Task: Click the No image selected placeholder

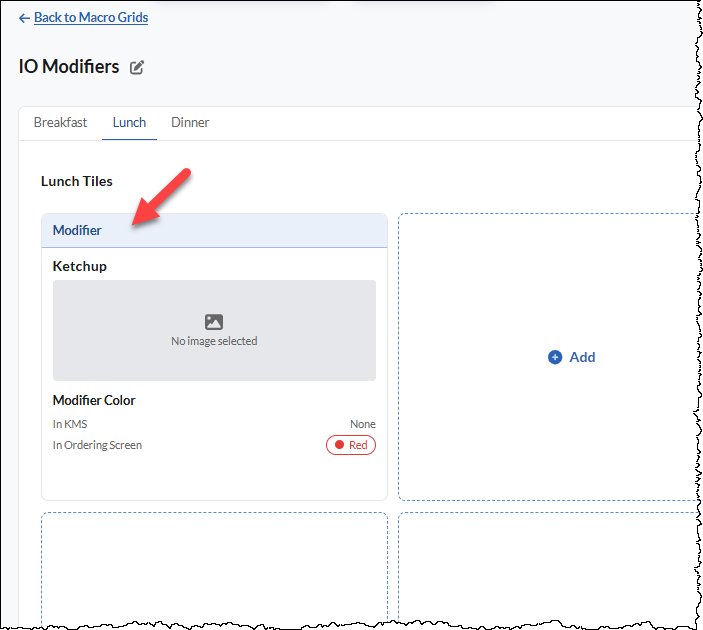Action: 214,330
